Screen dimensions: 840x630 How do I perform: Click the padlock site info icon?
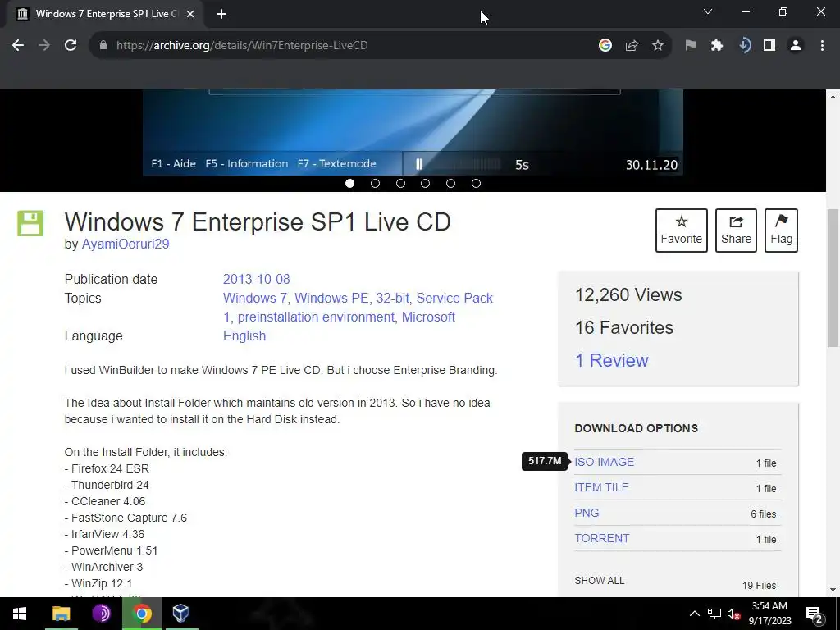click(x=103, y=46)
